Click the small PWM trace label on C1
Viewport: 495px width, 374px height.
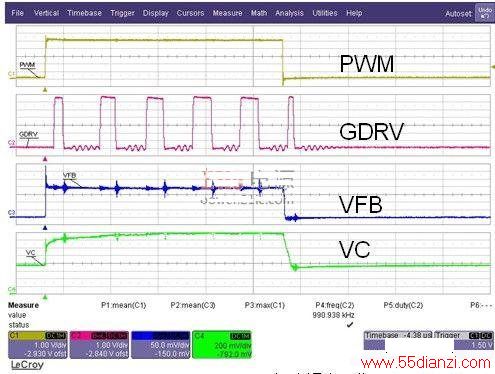click(x=27, y=65)
